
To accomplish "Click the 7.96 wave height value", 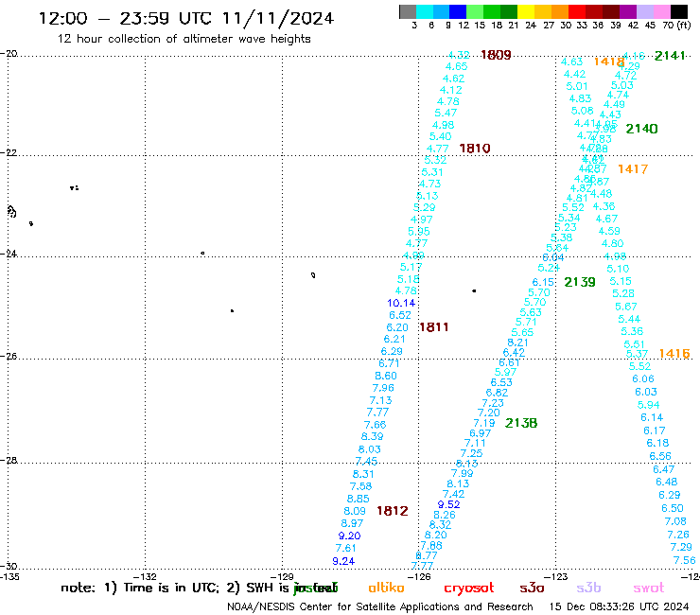I will (x=383, y=388).
